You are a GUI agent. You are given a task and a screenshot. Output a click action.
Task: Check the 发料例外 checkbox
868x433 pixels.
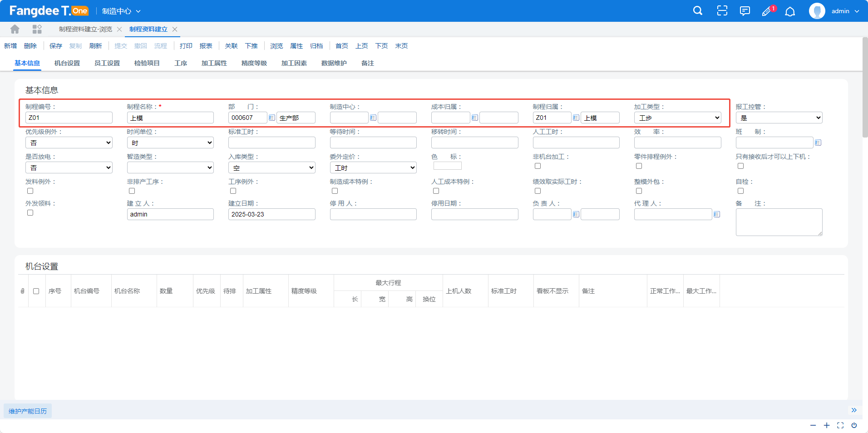pyautogui.click(x=30, y=191)
